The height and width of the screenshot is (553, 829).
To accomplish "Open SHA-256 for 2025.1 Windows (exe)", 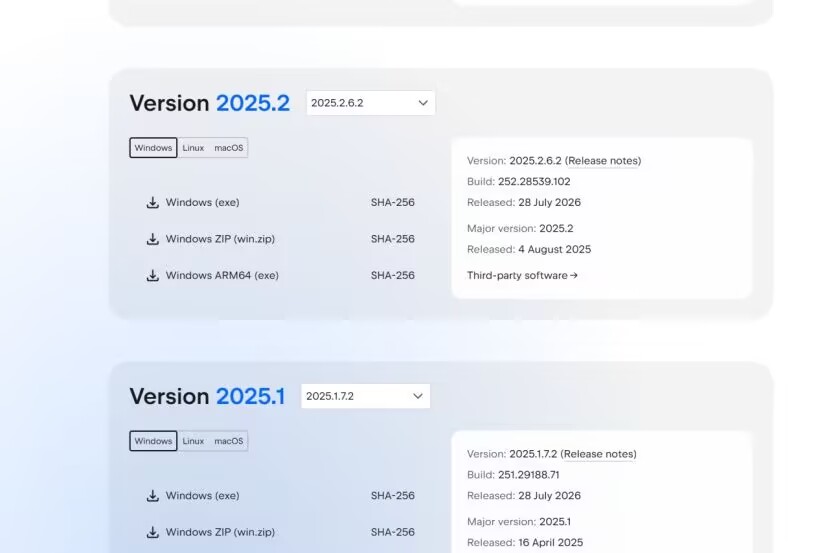I will click(393, 496).
